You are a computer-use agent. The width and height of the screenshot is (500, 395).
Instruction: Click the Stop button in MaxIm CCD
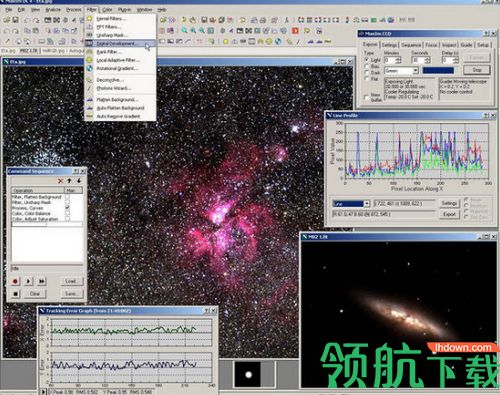[477, 70]
